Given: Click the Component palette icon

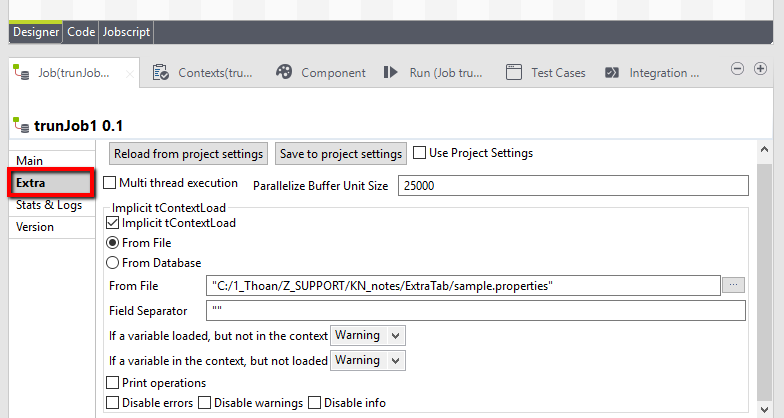Looking at the screenshot, I should tap(284, 73).
